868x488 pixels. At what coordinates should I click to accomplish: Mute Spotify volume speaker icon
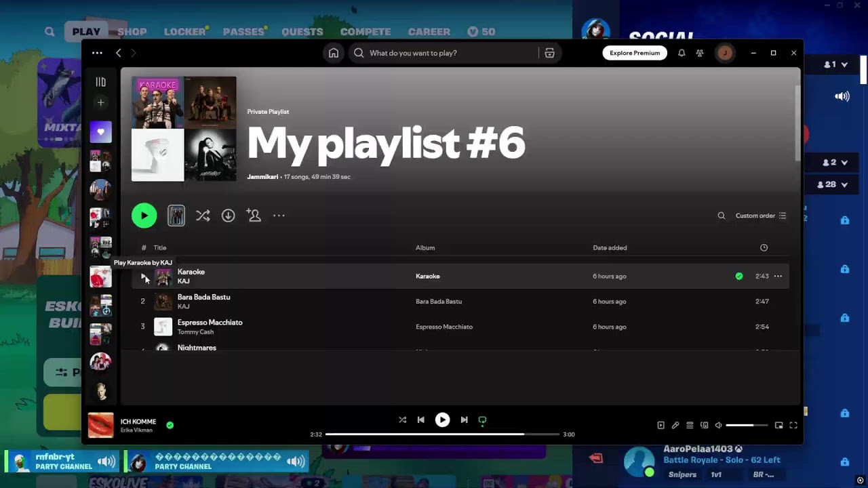[x=718, y=425]
